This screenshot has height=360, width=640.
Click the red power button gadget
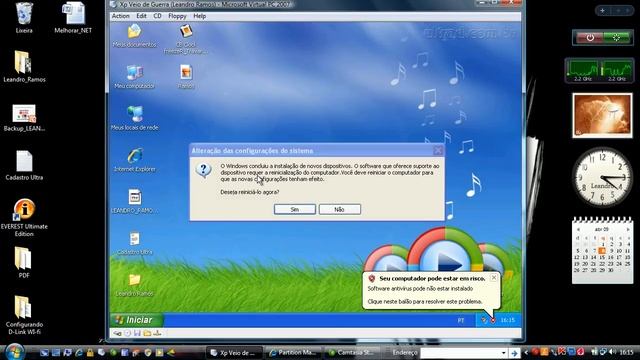pyautogui.click(x=590, y=38)
